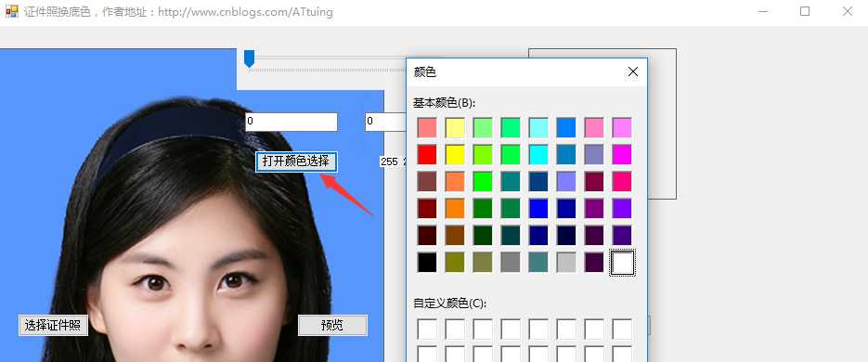Viewport: 868px width, 362px height.
Task: Select the last custom color box in top row
Action: click(622, 329)
